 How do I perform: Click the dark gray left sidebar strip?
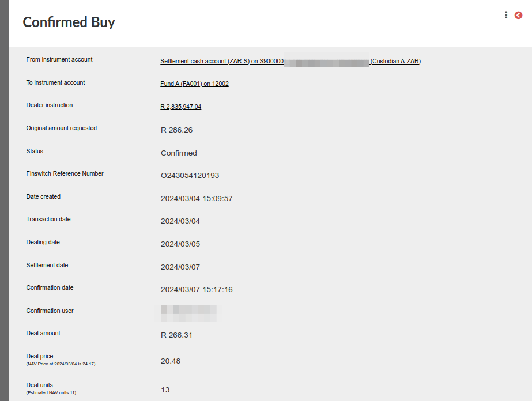(x=4, y=200)
